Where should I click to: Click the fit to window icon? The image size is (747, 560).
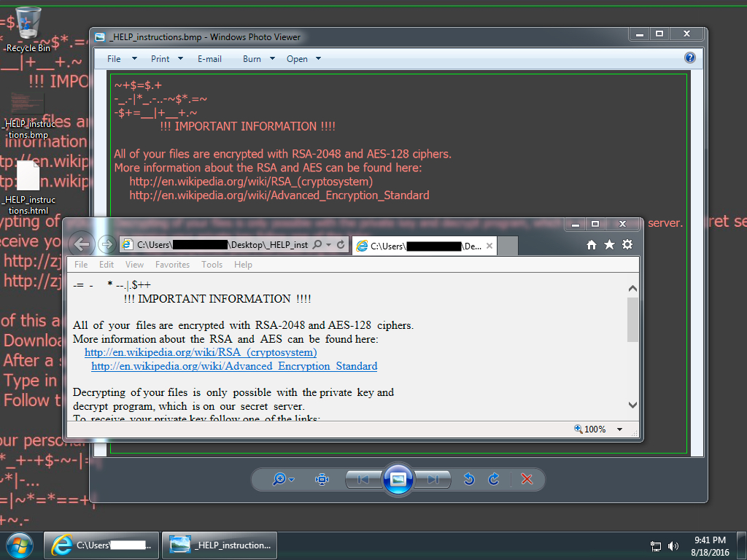[322, 479]
